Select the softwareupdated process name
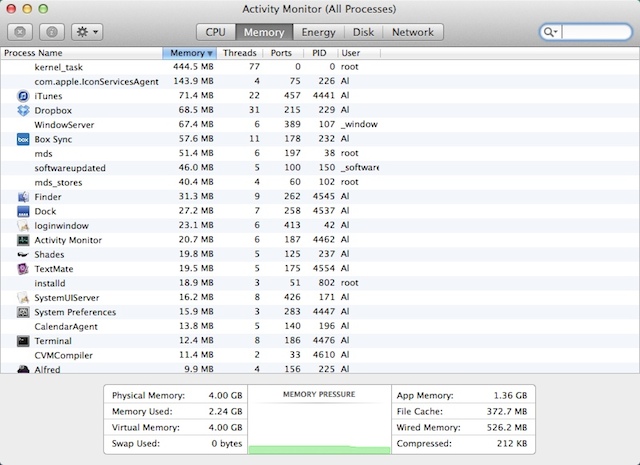This screenshot has width=640, height=465. tap(70, 168)
